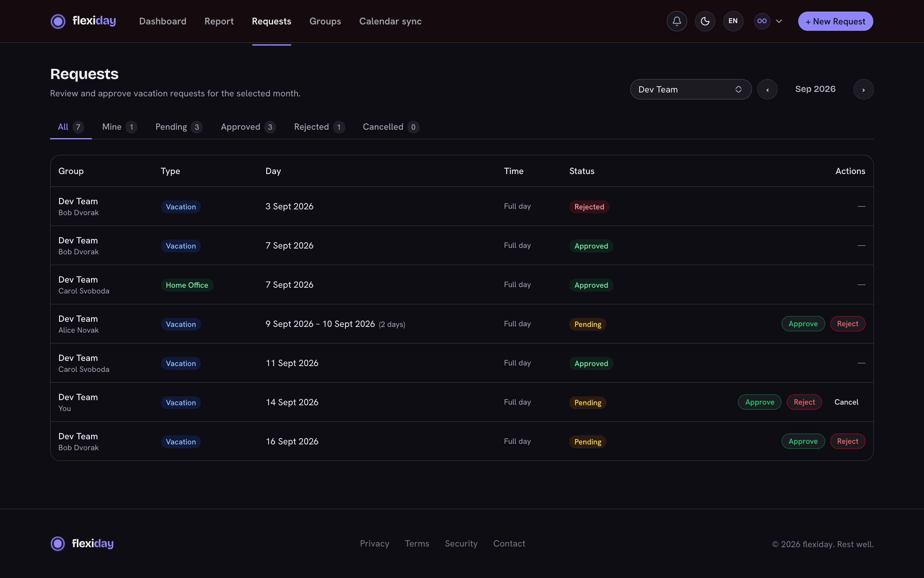Approve your 14 Sept request
924x578 pixels.
tap(759, 402)
